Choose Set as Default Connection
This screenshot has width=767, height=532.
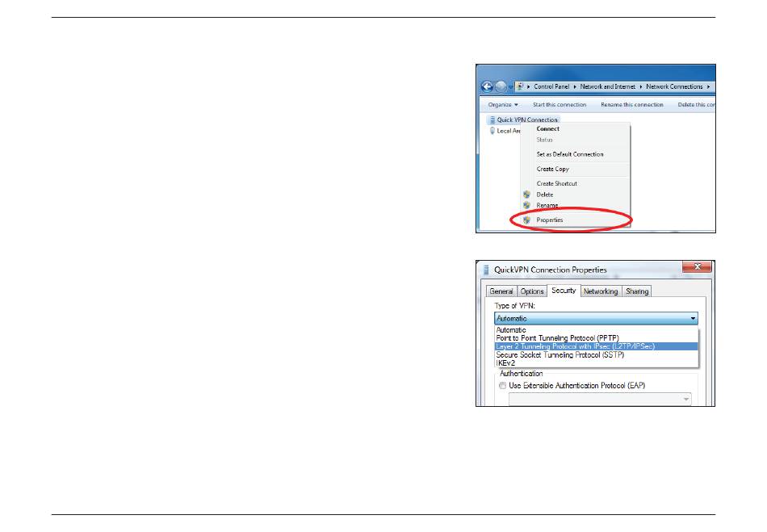[x=570, y=154]
